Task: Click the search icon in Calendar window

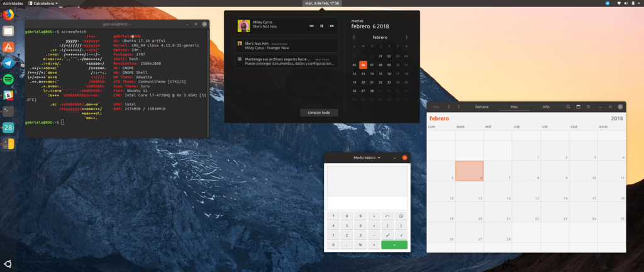Action: point(568,107)
